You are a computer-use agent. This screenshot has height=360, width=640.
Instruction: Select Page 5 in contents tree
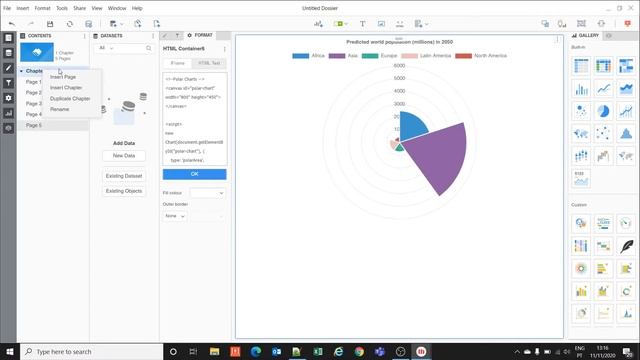click(x=53, y=125)
